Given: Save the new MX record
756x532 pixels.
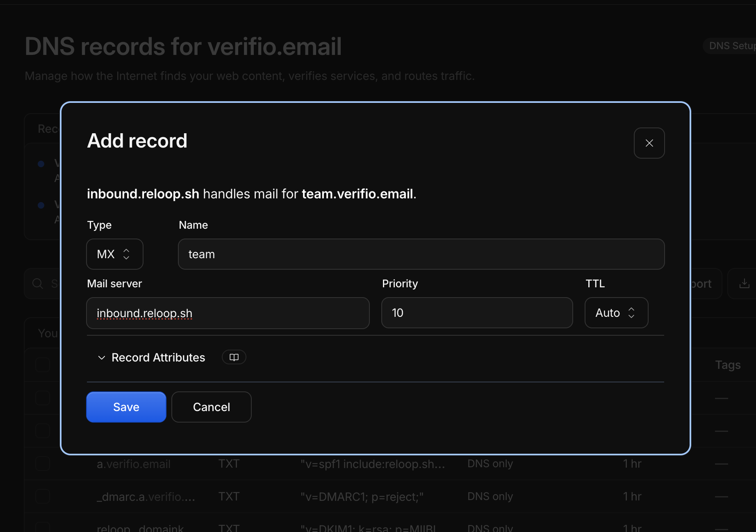Looking at the screenshot, I should [126, 407].
